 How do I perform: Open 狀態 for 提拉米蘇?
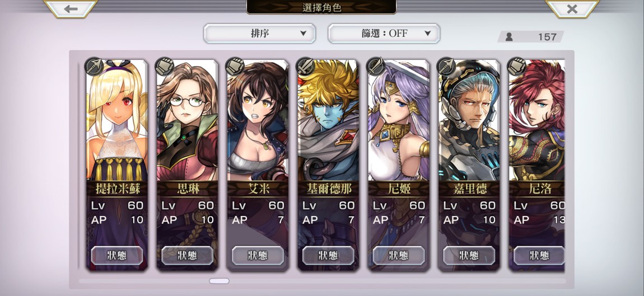click(117, 255)
